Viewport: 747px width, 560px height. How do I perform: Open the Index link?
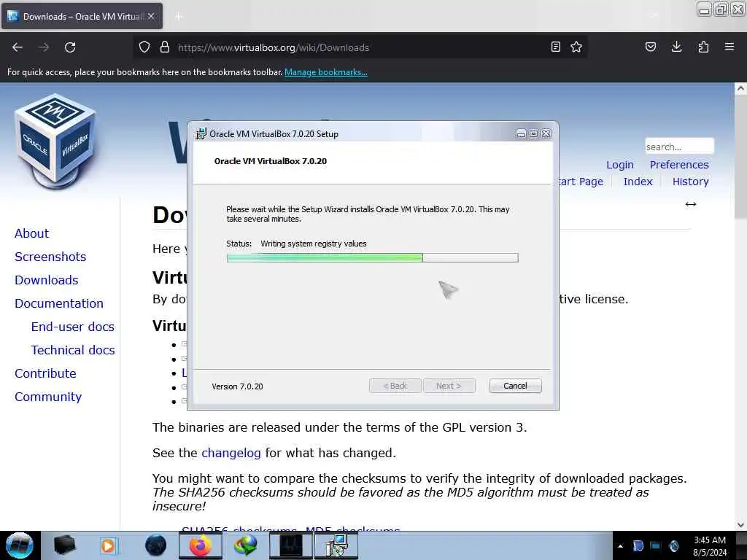tap(638, 182)
